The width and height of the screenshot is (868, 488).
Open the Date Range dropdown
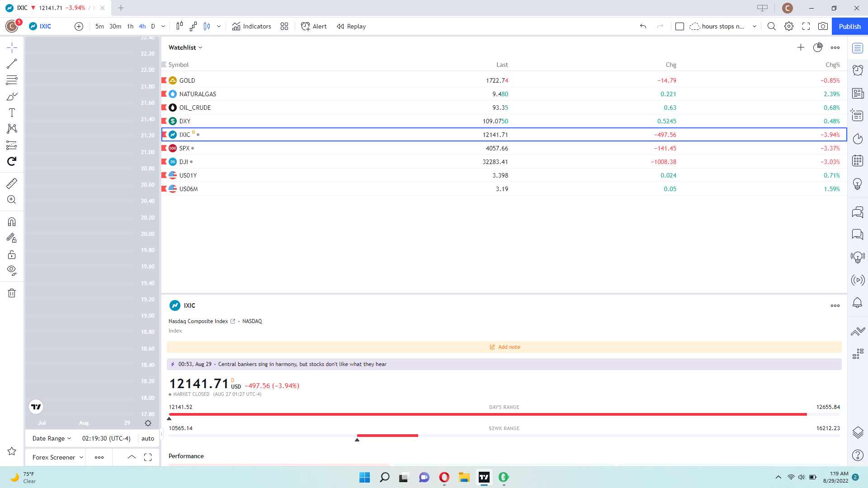(52, 438)
